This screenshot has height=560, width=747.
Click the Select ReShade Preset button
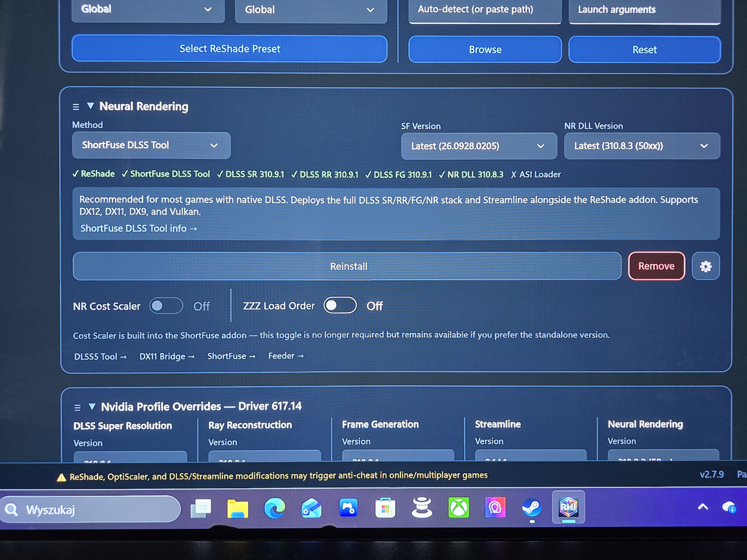click(x=229, y=49)
